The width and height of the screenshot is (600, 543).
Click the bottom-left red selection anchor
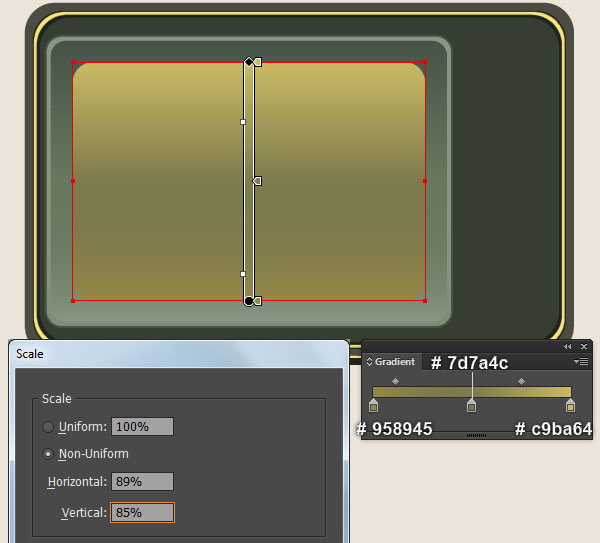coord(73,301)
